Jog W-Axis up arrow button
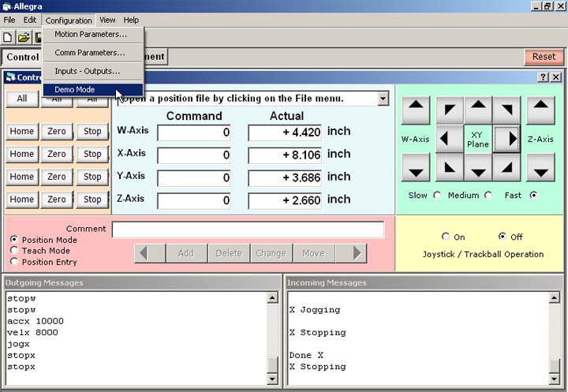This screenshot has width=568, height=392. click(x=416, y=110)
